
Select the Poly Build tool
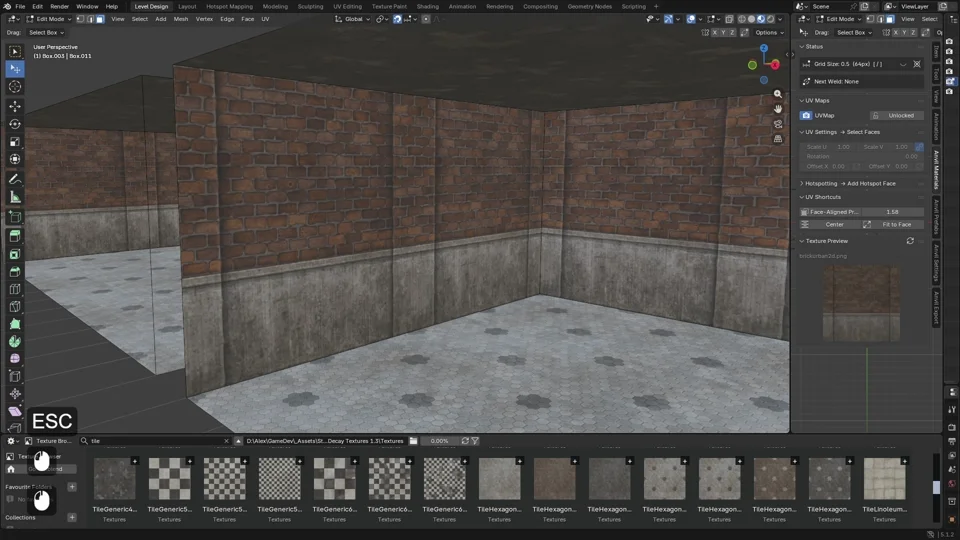tap(15, 324)
